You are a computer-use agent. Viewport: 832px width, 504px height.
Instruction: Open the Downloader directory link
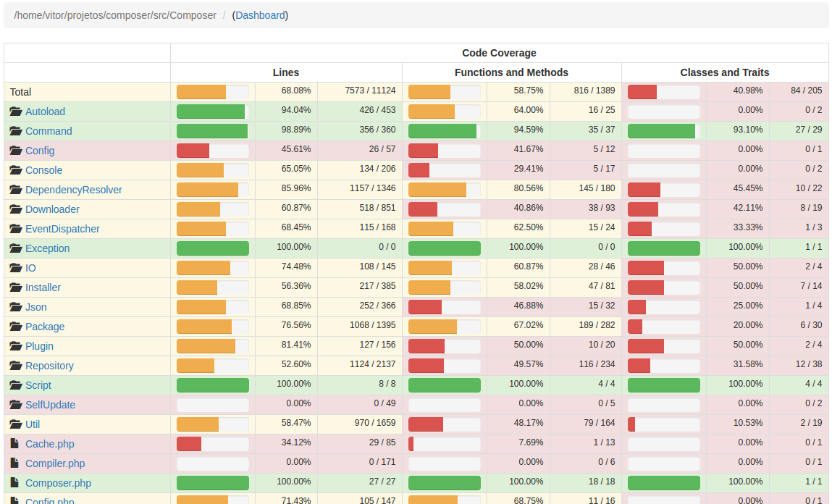point(53,209)
